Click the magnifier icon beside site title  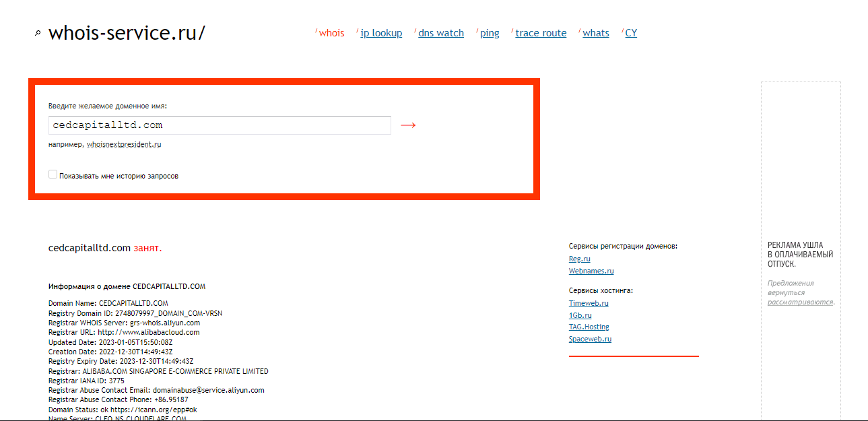tap(38, 33)
